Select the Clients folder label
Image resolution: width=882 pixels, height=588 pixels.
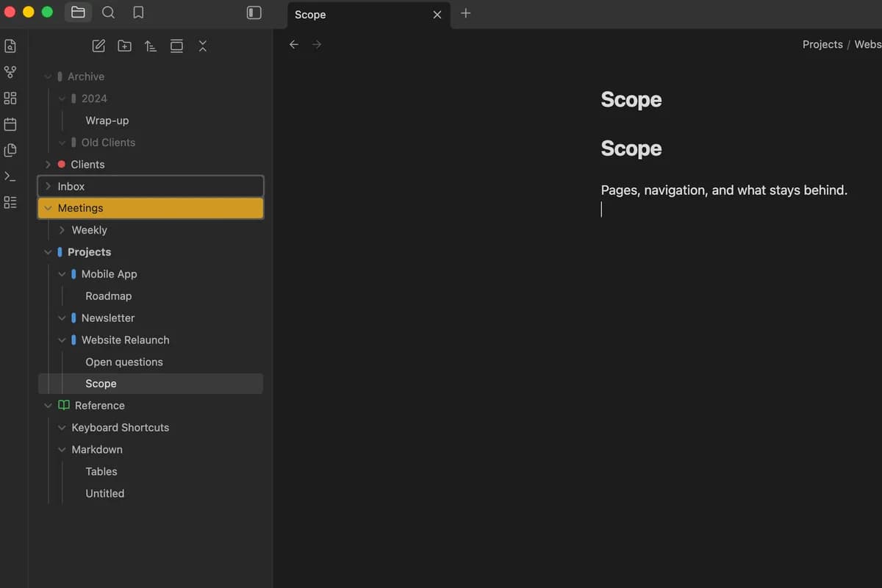88,165
